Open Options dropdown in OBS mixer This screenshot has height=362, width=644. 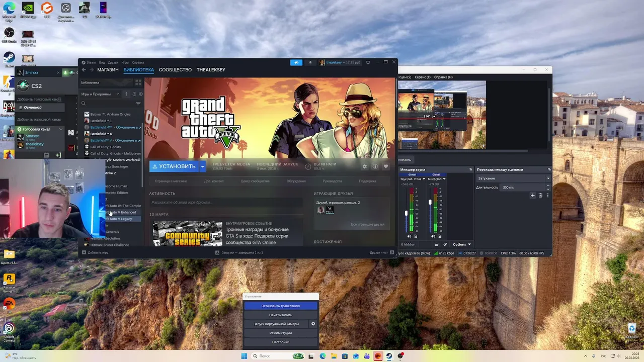(x=461, y=244)
